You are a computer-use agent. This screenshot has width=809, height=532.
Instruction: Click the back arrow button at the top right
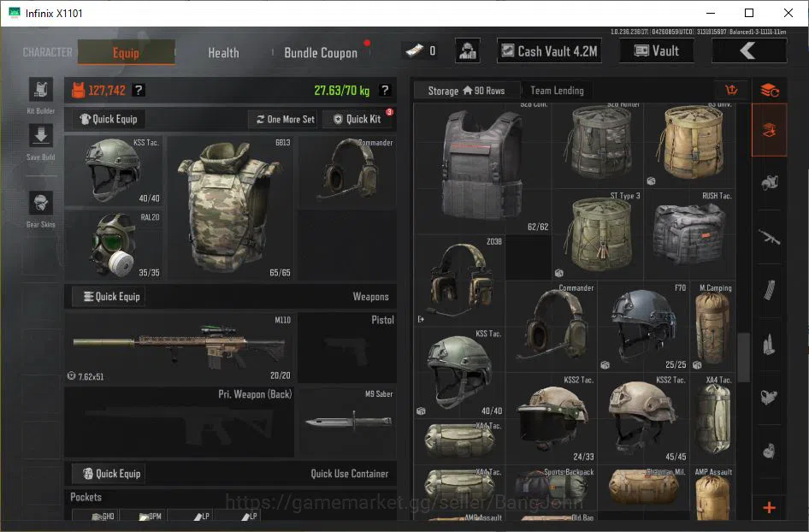click(749, 50)
